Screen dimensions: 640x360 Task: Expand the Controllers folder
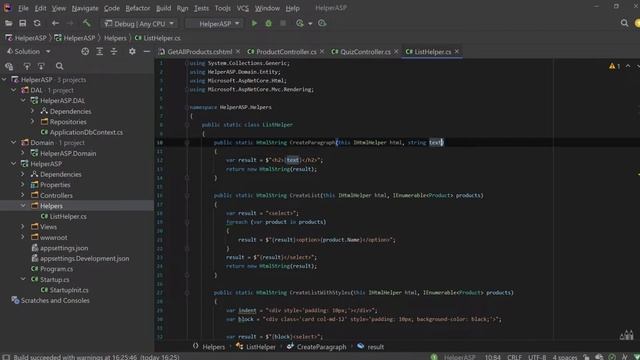[23, 195]
